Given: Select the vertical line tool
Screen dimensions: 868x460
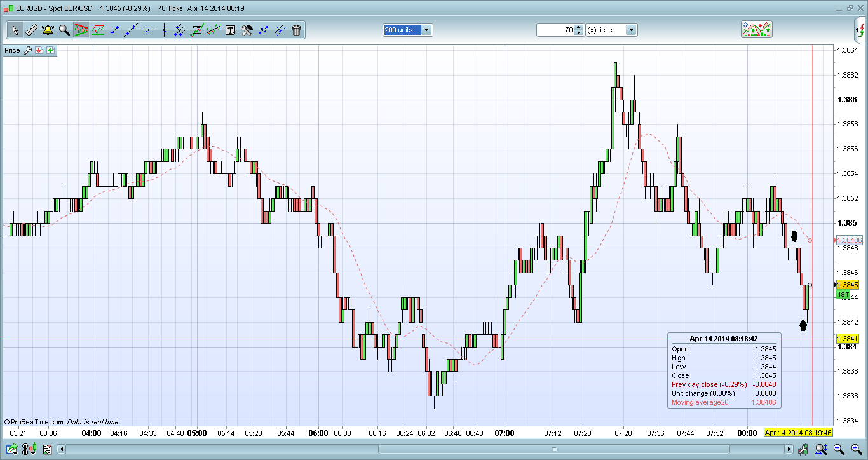Looking at the screenshot, I should (164, 30).
